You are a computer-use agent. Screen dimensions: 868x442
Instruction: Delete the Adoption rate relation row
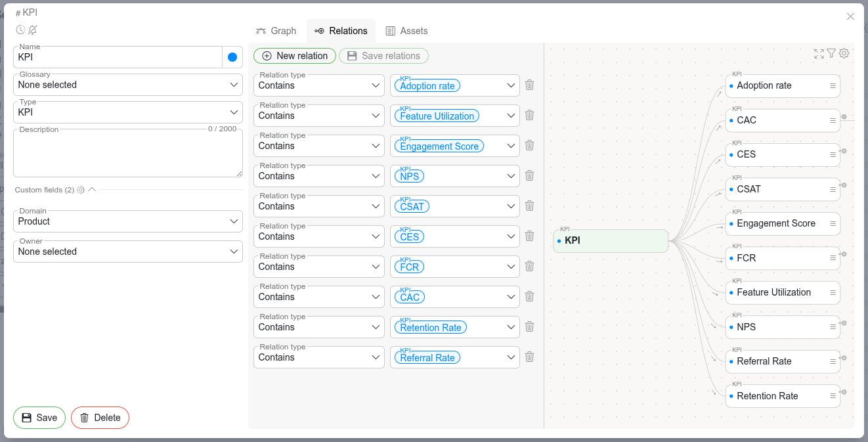tap(529, 85)
